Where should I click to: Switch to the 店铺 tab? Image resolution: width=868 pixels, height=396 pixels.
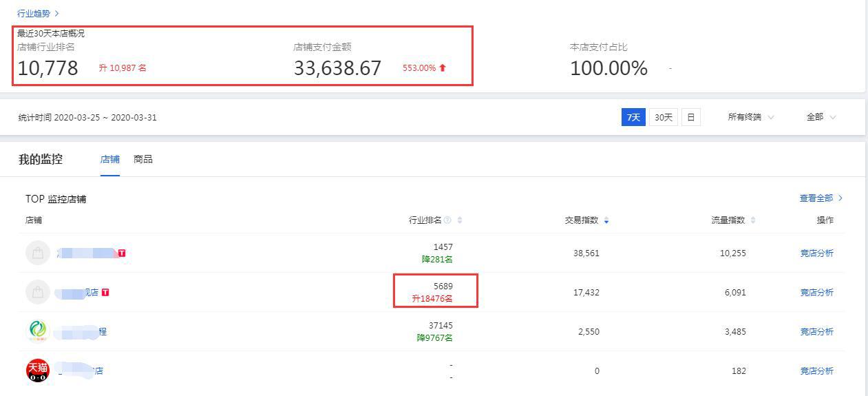110,159
